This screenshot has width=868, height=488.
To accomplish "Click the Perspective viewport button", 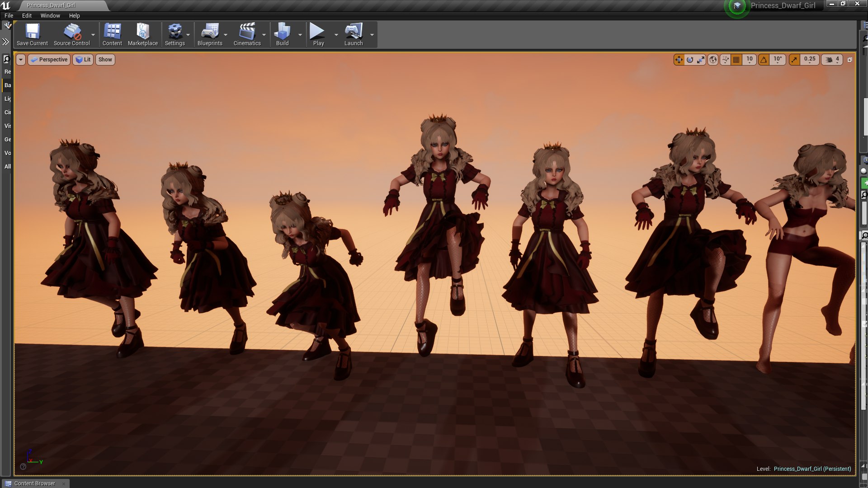I will point(49,60).
